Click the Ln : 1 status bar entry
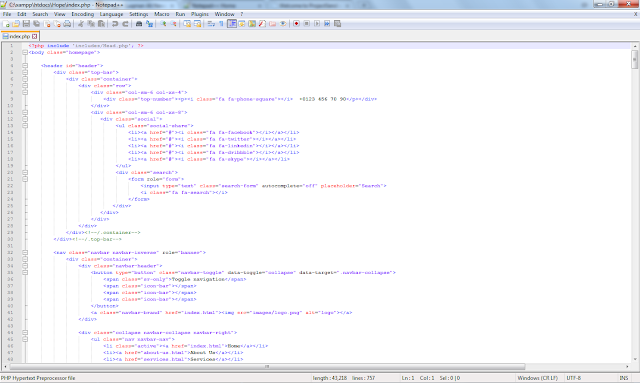640x383 pixels. 408,378
